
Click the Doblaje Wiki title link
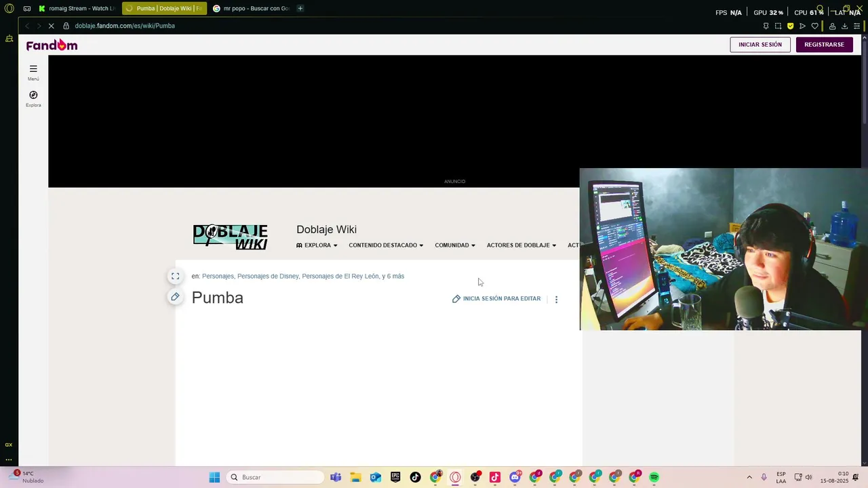(326, 230)
